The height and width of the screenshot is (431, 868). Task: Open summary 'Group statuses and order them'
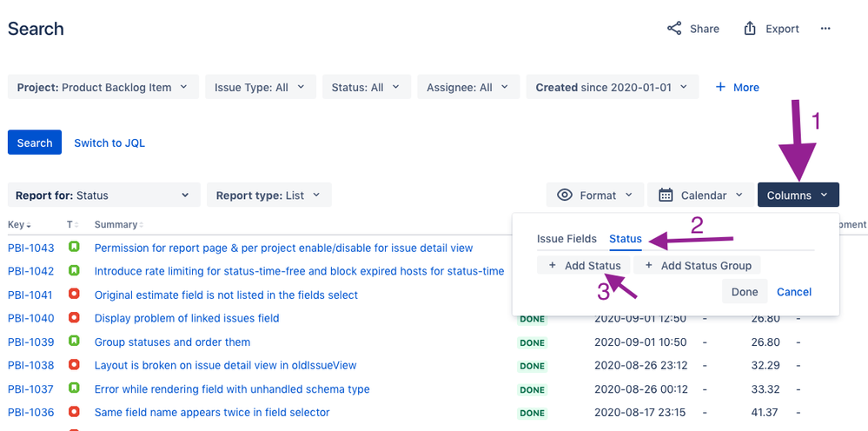click(172, 341)
